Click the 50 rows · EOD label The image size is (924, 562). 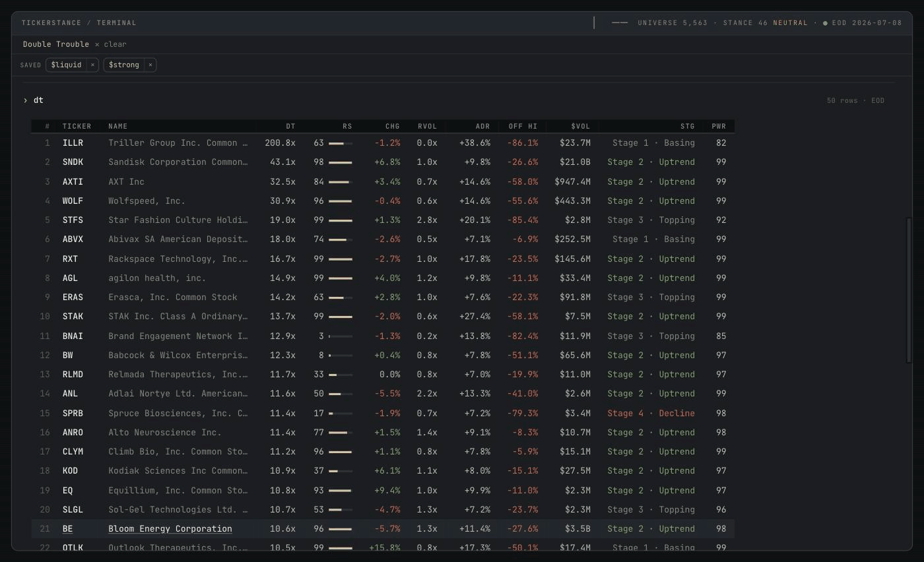pyautogui.click(x=855, y=100)
